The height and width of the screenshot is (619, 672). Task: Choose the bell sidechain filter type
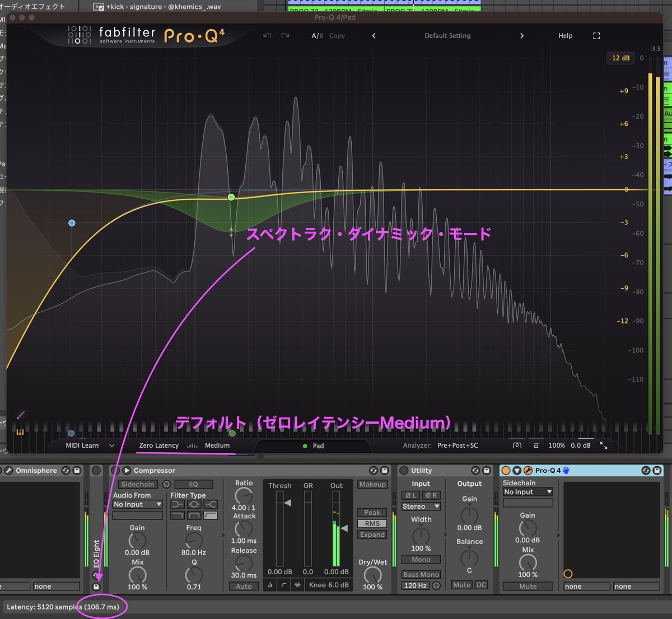(x=194, y=505)
